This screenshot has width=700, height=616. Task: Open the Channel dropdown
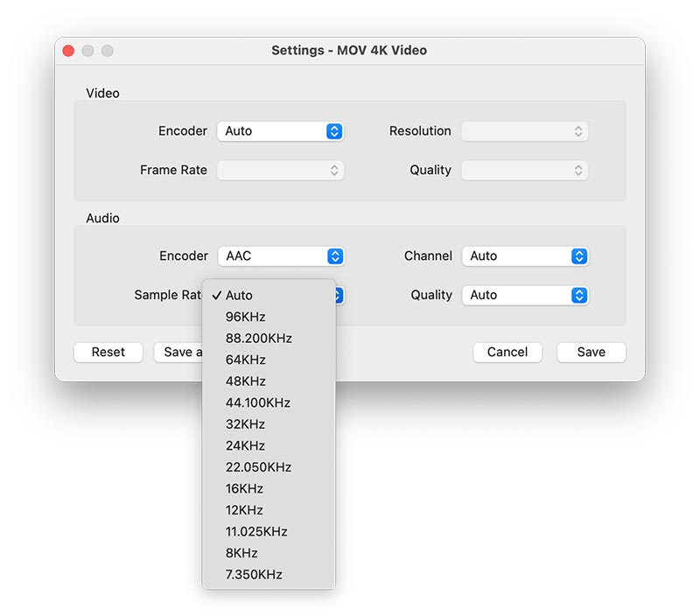pyautogui.click(x=524, y=255)
